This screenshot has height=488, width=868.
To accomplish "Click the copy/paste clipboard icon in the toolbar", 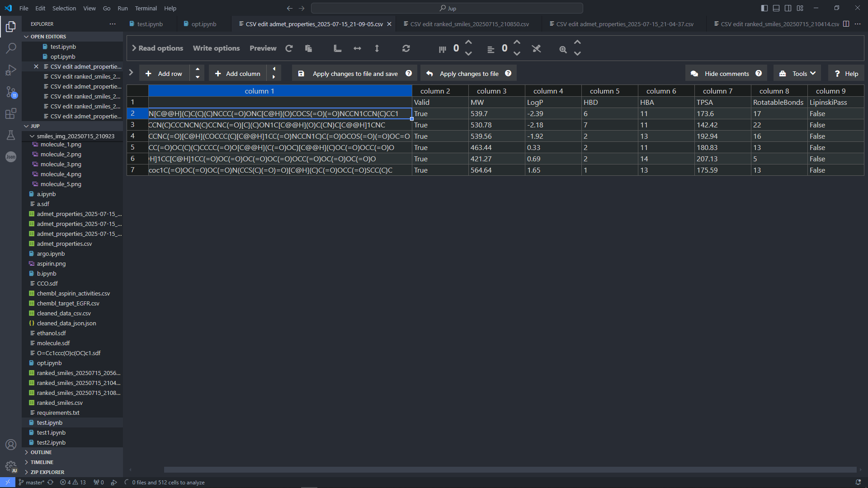I will 308,48.
